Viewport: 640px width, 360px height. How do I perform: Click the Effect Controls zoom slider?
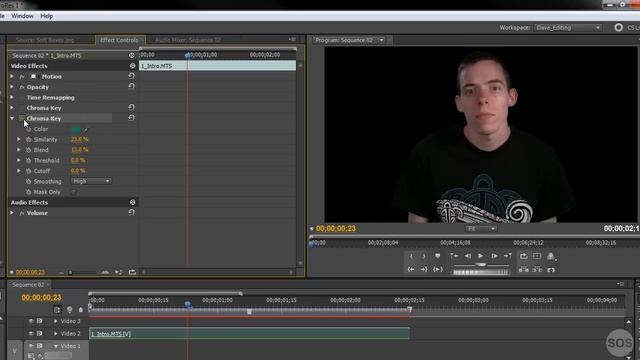(x=70, y=272)
